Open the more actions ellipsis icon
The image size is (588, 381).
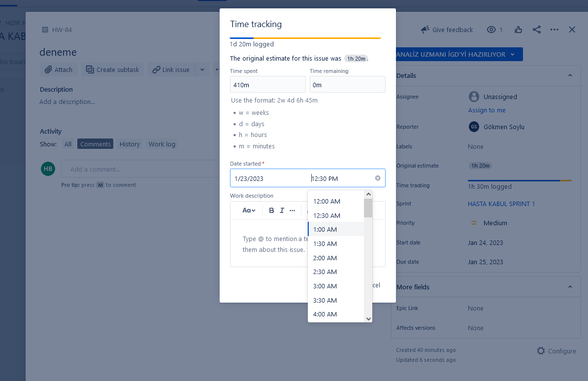(x=554, y=30)
